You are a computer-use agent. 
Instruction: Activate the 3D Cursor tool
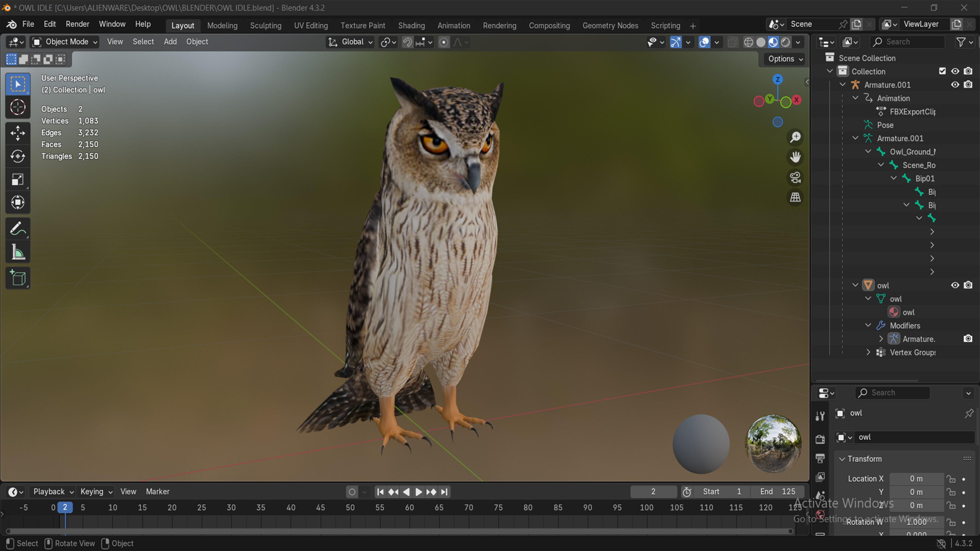tap(18, 107)
